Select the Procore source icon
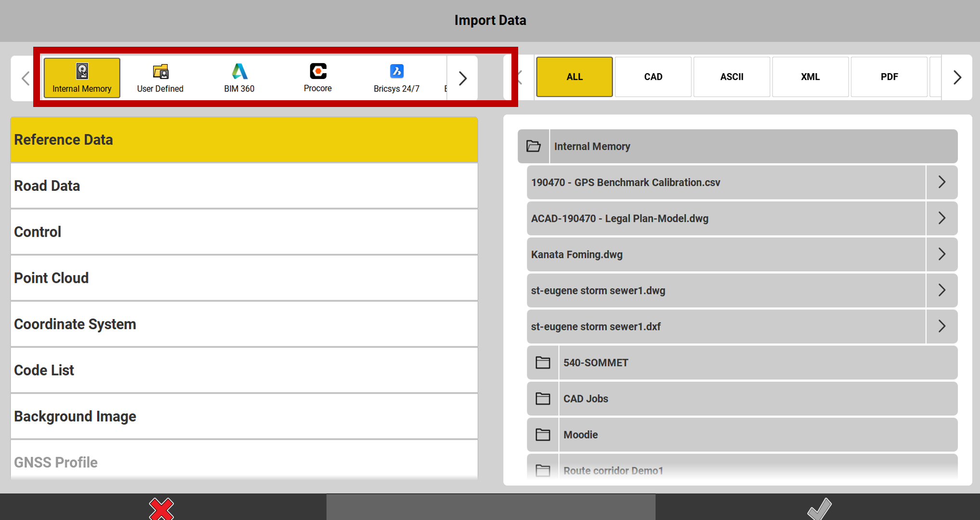The height and width of the screenshot is (520, 980). (x=317, y=78)
